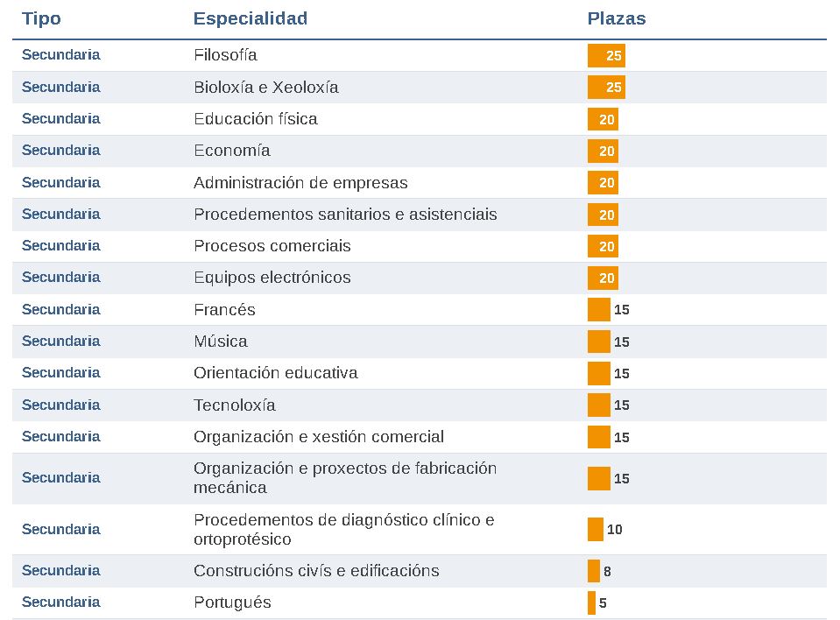This screenshot has height=620, width=840.
Task: Select Equipos electrónicos specialty
Action: point(272,278)
